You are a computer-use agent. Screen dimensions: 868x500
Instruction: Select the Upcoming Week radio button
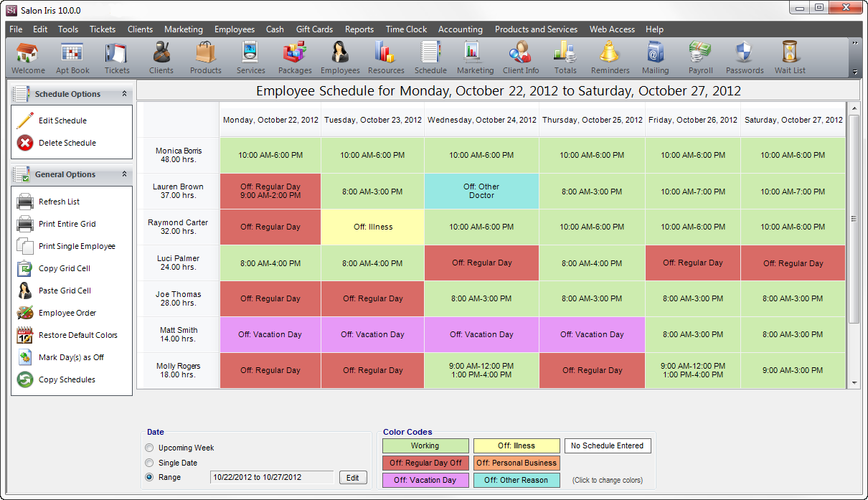coord(149,448)
